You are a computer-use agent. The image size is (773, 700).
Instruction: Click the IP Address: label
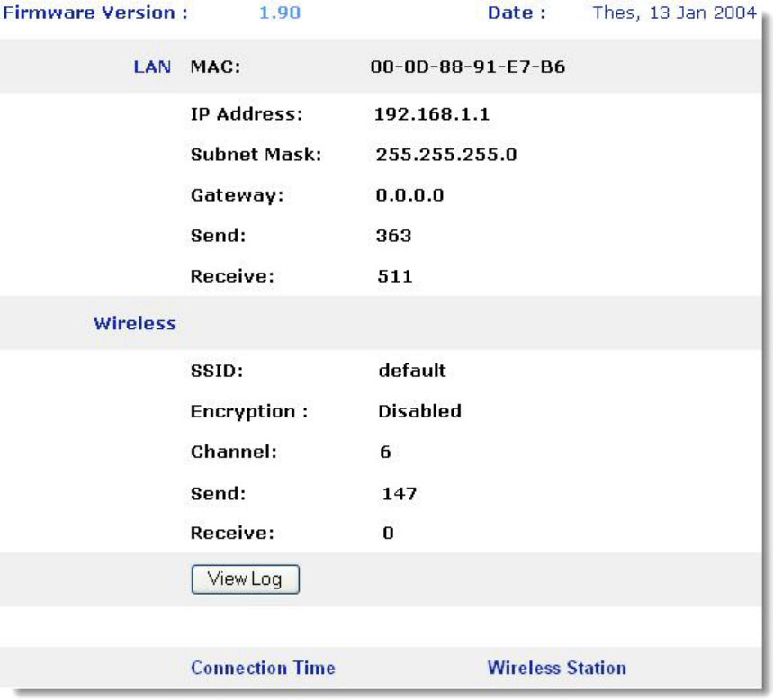247,114
